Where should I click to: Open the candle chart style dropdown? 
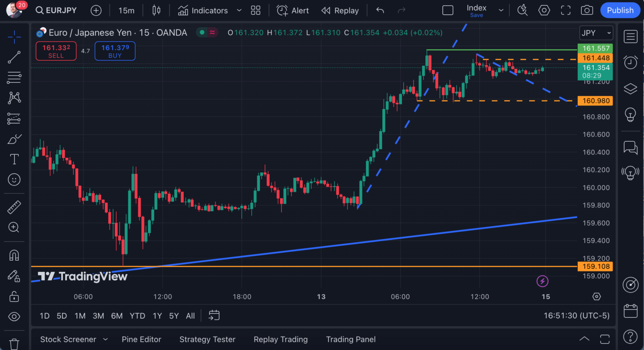[x=156, y=10]
